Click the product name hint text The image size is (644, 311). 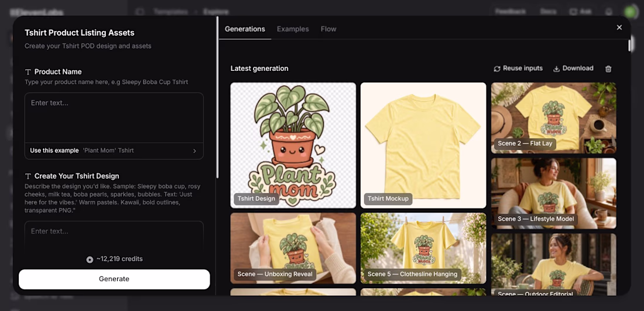tap(107, 82)
